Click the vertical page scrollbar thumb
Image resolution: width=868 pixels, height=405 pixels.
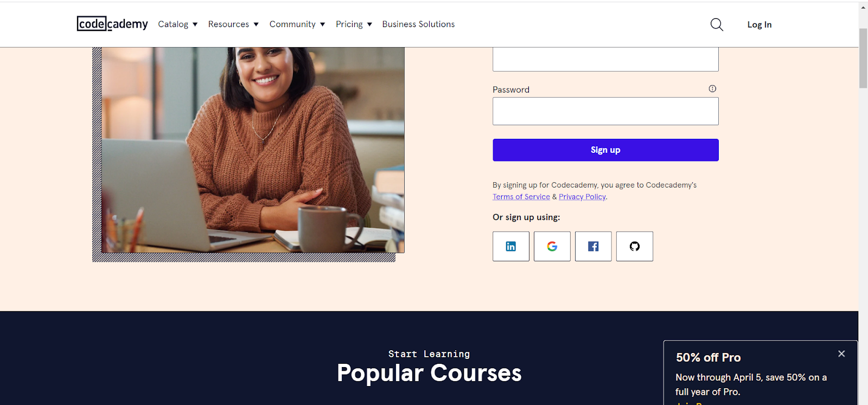point(863,58)
